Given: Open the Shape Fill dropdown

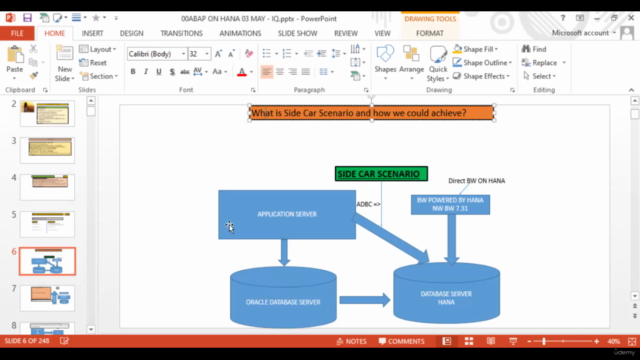Looking at the screenshot, I should pyautogui.click(x=476, y=49).
